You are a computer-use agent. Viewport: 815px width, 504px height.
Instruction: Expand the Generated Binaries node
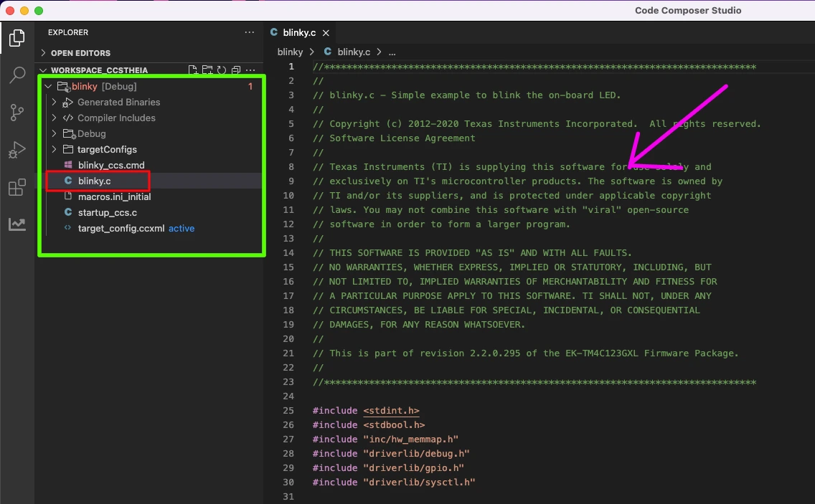[x=118, y=103]
